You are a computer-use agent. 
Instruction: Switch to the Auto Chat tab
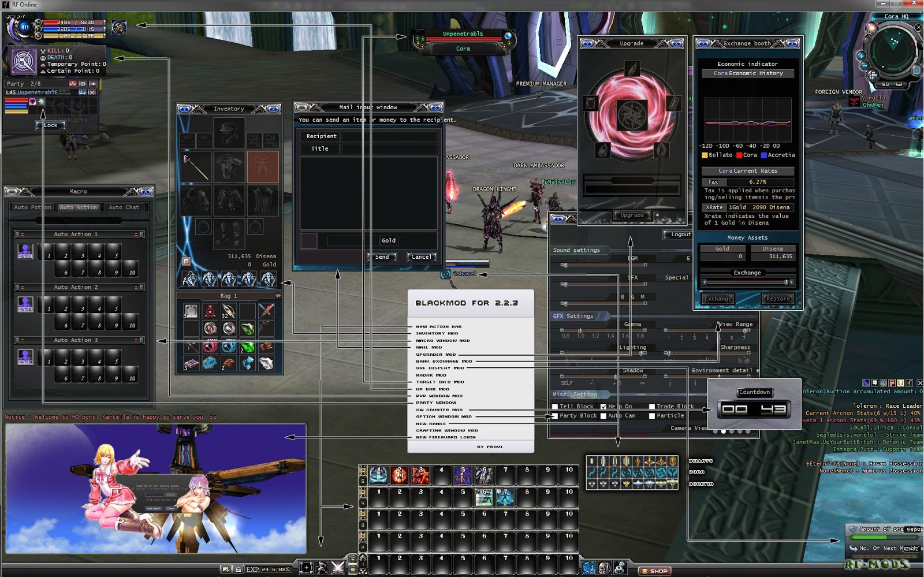pyautogui.click(x=124, y=207)
